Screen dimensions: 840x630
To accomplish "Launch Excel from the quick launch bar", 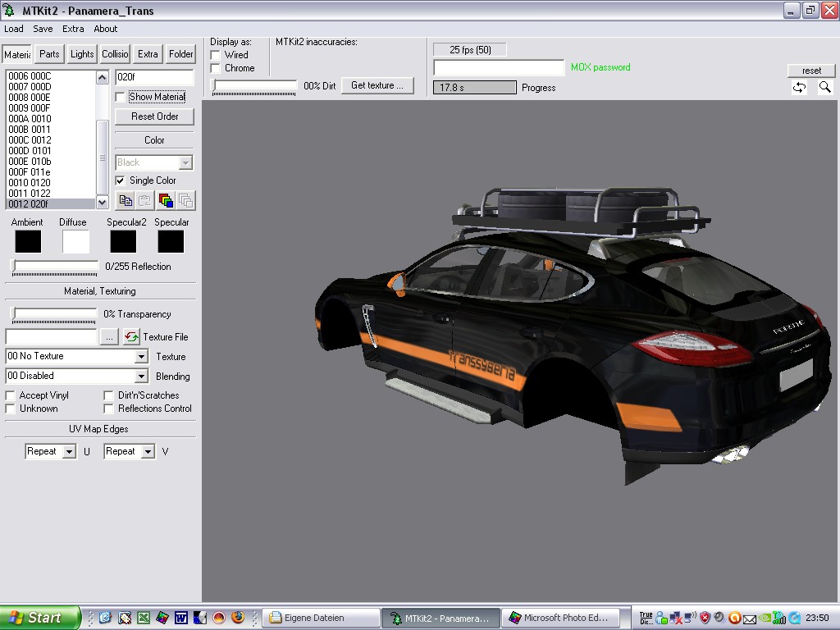I will coord(143,618).
